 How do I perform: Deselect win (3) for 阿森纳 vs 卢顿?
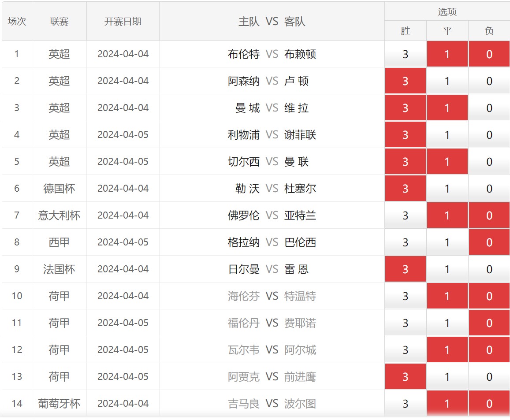click(x=405, y=81)
